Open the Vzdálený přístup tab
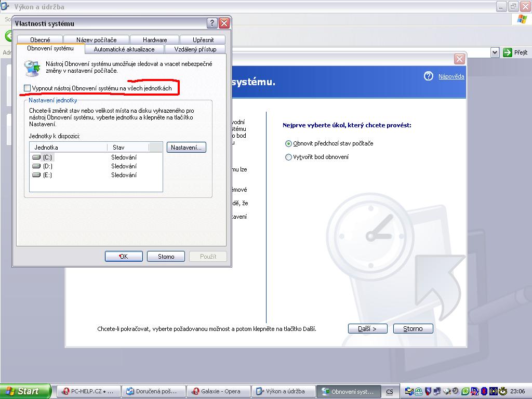 tap(195, 49)
